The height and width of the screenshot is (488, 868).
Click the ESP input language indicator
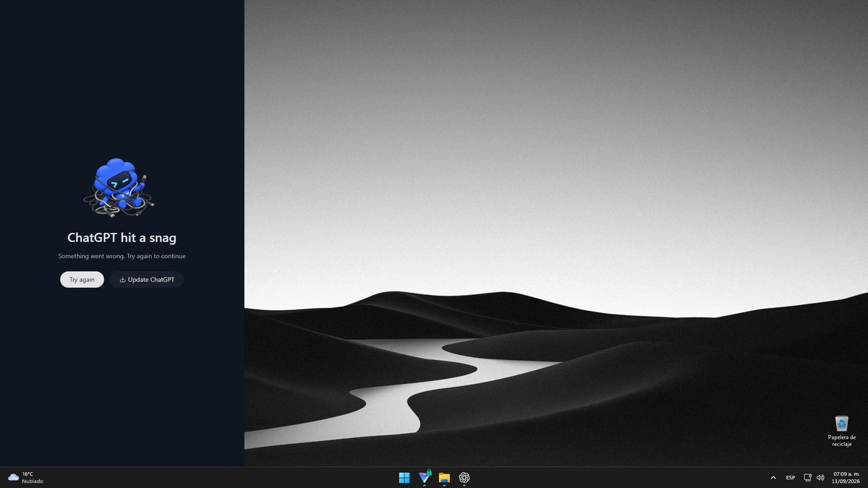point(791,477)
